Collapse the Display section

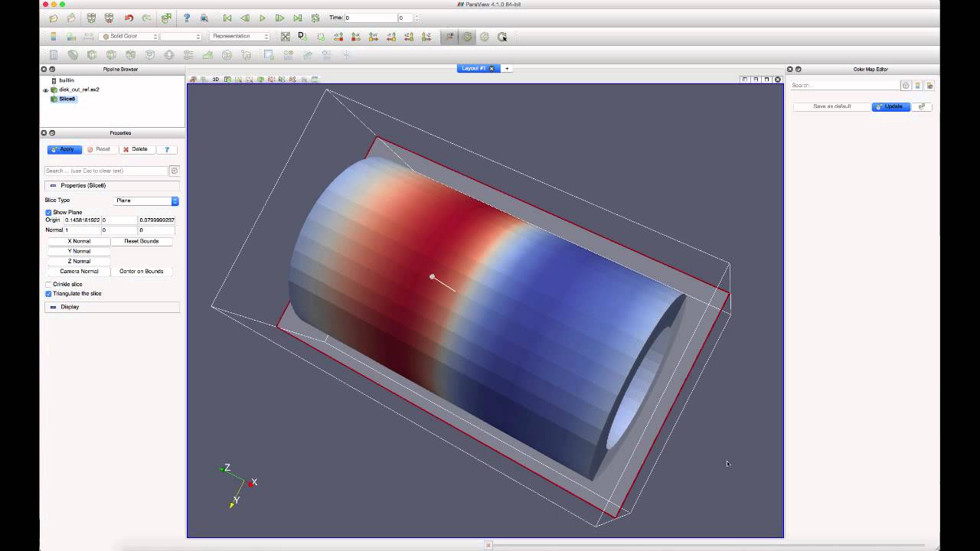pyautogui.click(x=112, y=307)
